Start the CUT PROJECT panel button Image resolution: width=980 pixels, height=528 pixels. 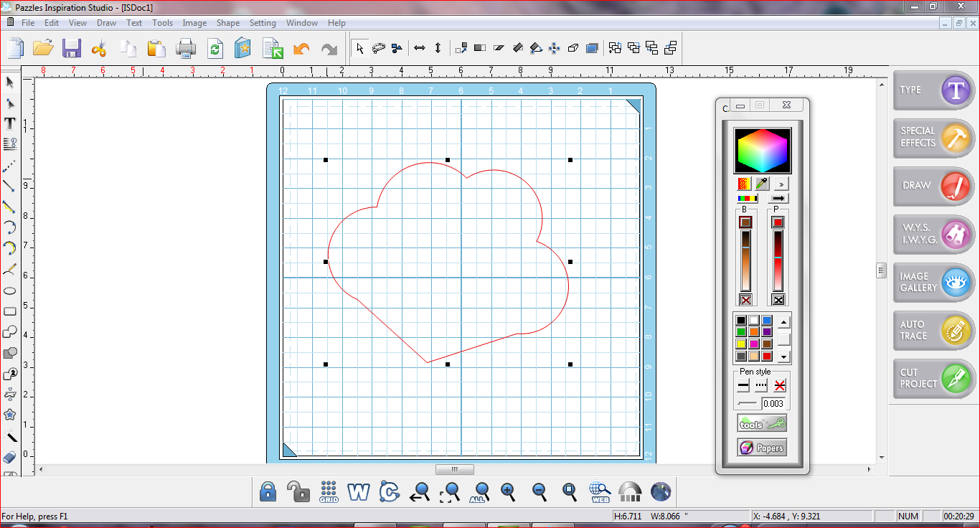point(934,378)
